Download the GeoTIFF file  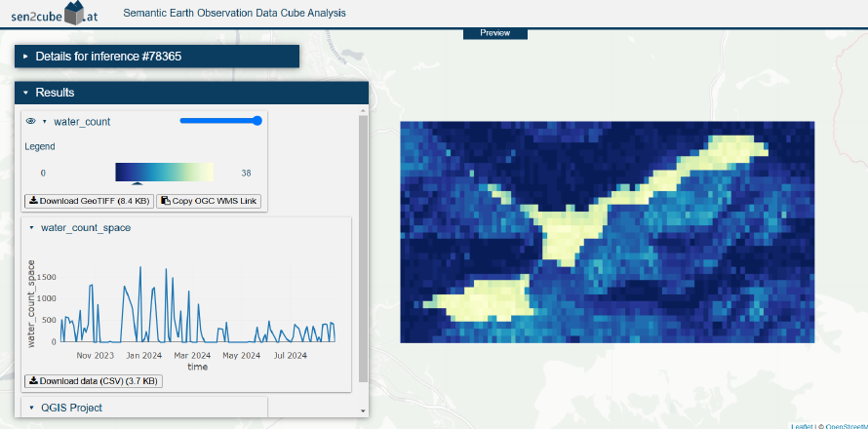click(x=89, y=201)
